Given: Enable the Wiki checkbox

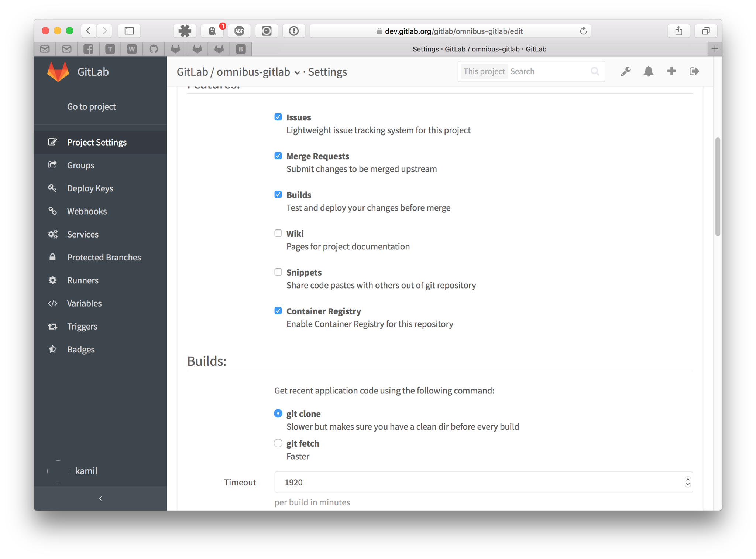Looking at the screenshot, I should [x=278, y=234].
